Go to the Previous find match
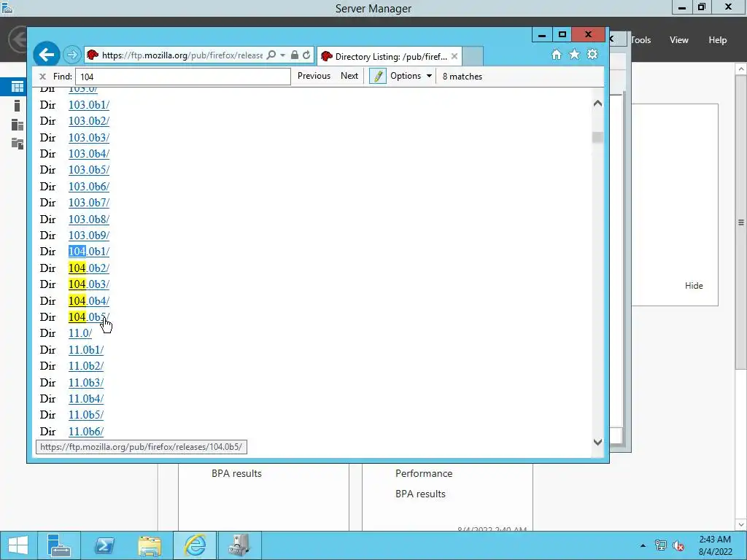This screenshot has width=747, height=560. tap(314, 76)
